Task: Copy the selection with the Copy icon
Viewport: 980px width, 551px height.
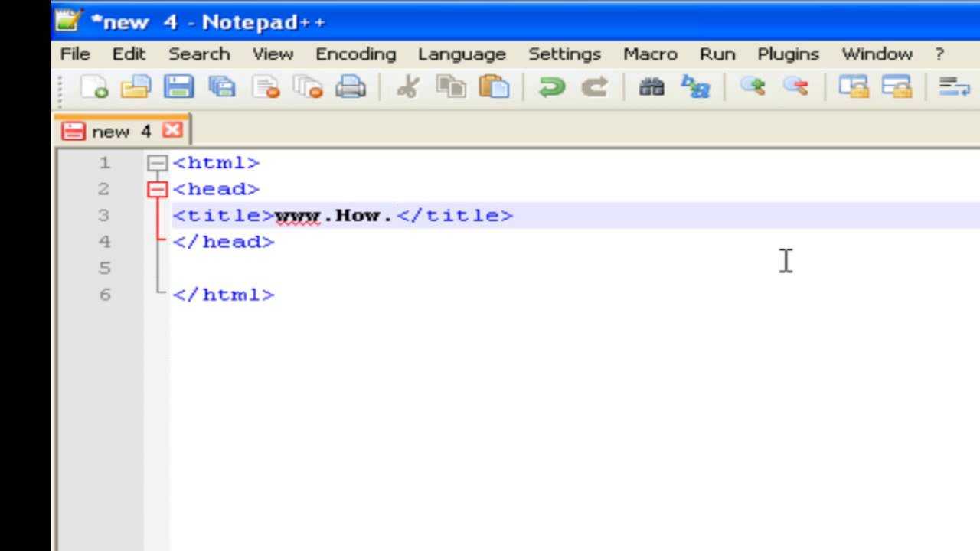Action: (451, 86)
